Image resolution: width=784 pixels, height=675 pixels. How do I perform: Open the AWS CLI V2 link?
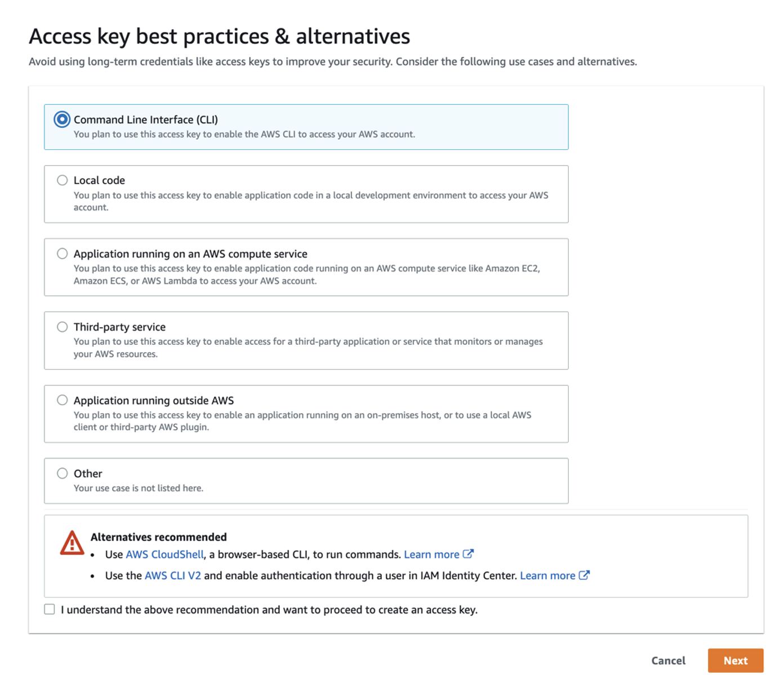coord(173,576)
